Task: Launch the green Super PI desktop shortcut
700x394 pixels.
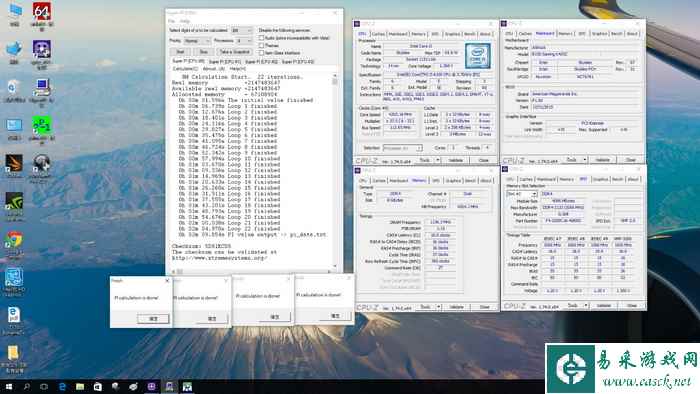Action: (x=42, y=126)
